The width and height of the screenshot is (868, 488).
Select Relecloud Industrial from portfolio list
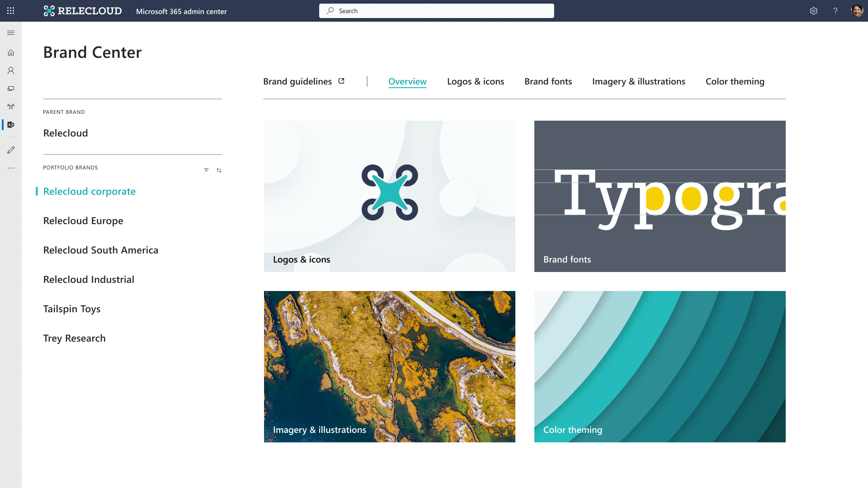88,279
